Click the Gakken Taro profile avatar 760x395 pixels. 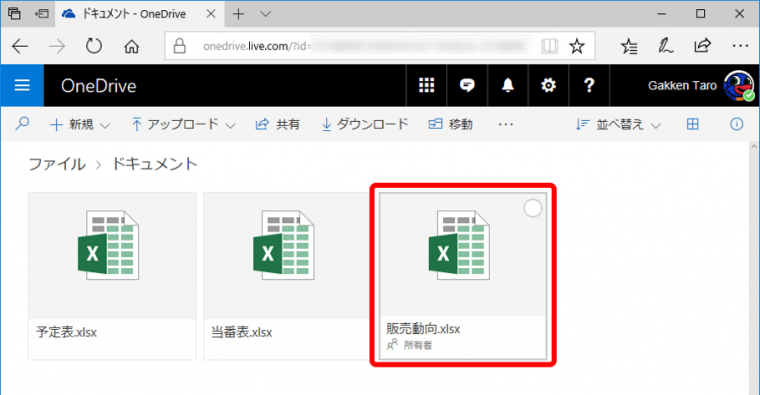pos(739,86)
